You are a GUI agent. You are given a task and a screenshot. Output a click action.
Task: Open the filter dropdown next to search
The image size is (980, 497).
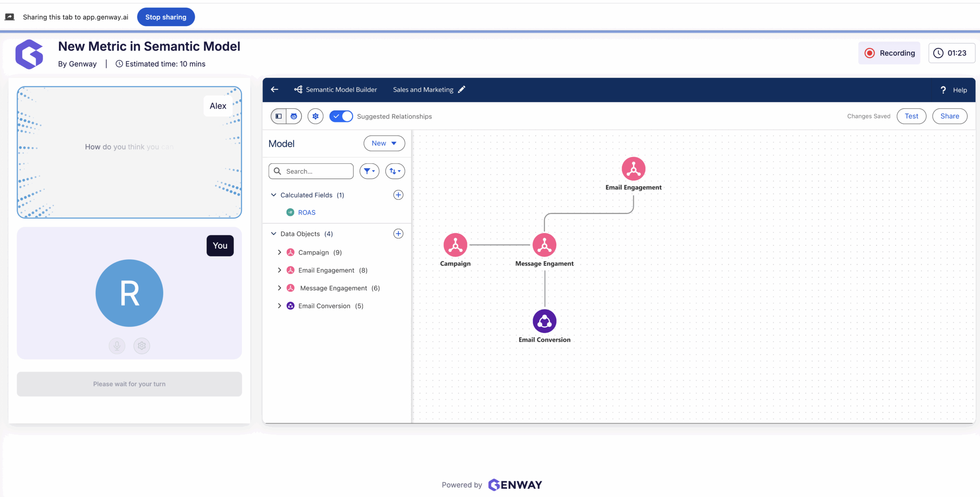369,171
